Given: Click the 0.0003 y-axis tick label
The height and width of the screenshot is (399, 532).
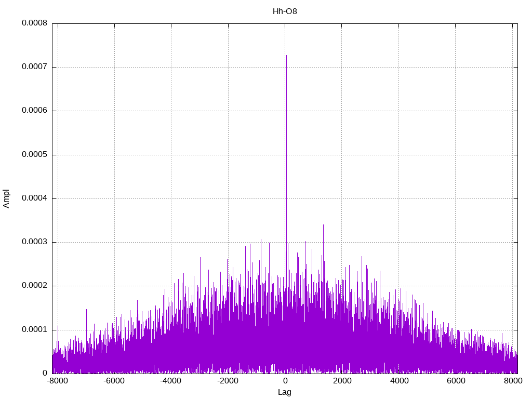Looking at the screenshot, I should [34, 242].
